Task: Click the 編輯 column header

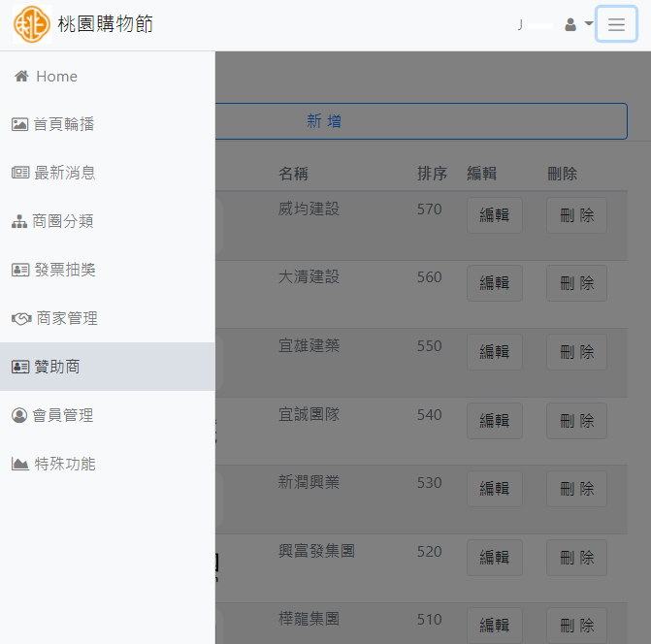Action: (481, 174)
